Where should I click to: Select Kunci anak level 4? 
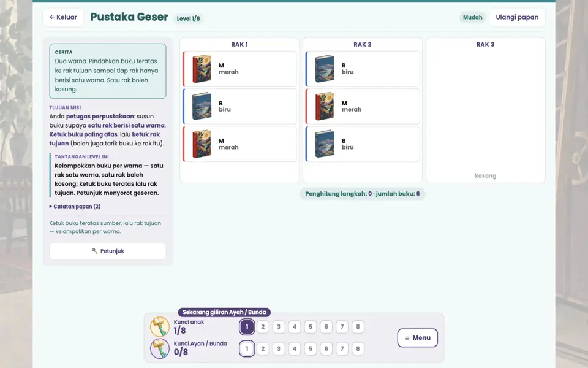[x=295, y=327]
